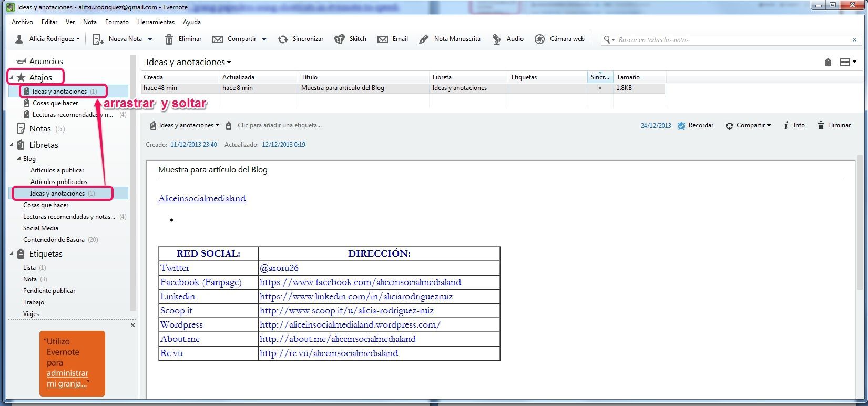This screenshot has width=868, height=406.
Task: Open the Facebook fanpage URL link
Action: click(x=360, y=282)
